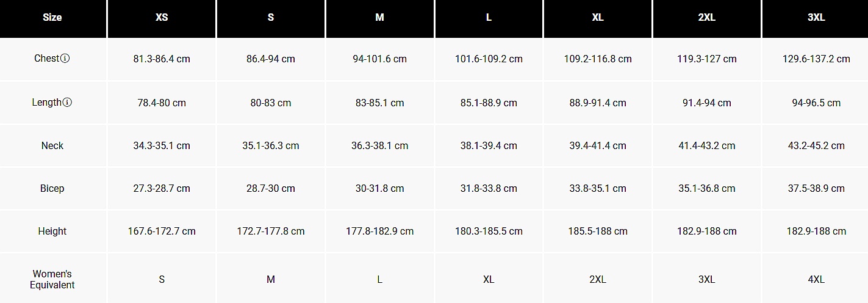Click the Height row label
This screenshot has height=303, width=868.
tap(52, 231)
